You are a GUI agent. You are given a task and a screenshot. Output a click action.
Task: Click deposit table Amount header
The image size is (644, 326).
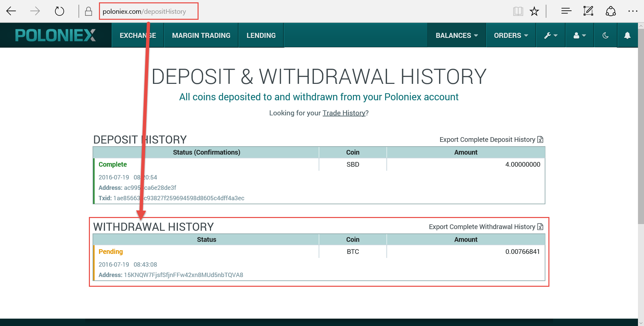tap(466, 152)
